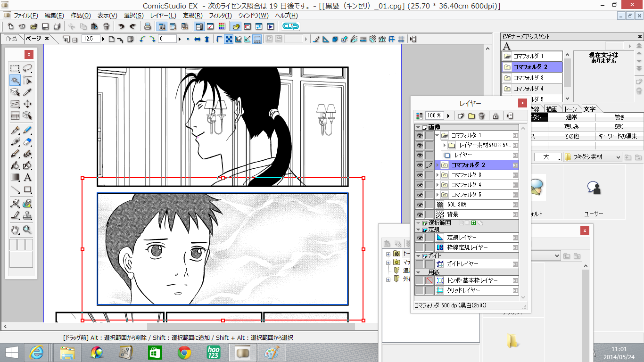Switch to the 作品 tab

[x=12, y=39]
